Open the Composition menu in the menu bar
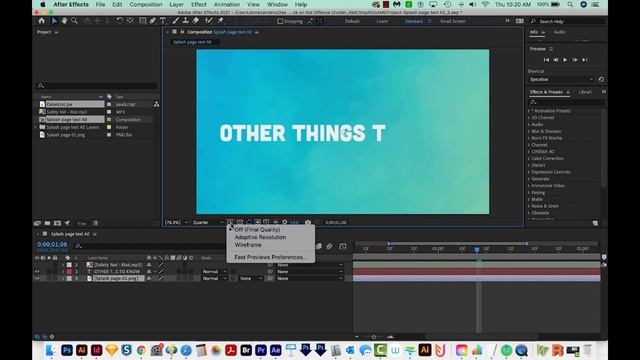Screen dimensions: 640x360 click(146, 4)
